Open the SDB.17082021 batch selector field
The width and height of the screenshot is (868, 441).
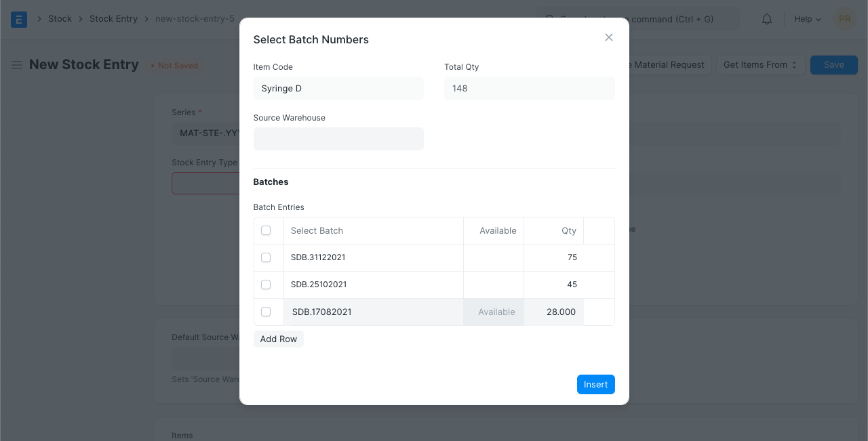tap(373, 312)
